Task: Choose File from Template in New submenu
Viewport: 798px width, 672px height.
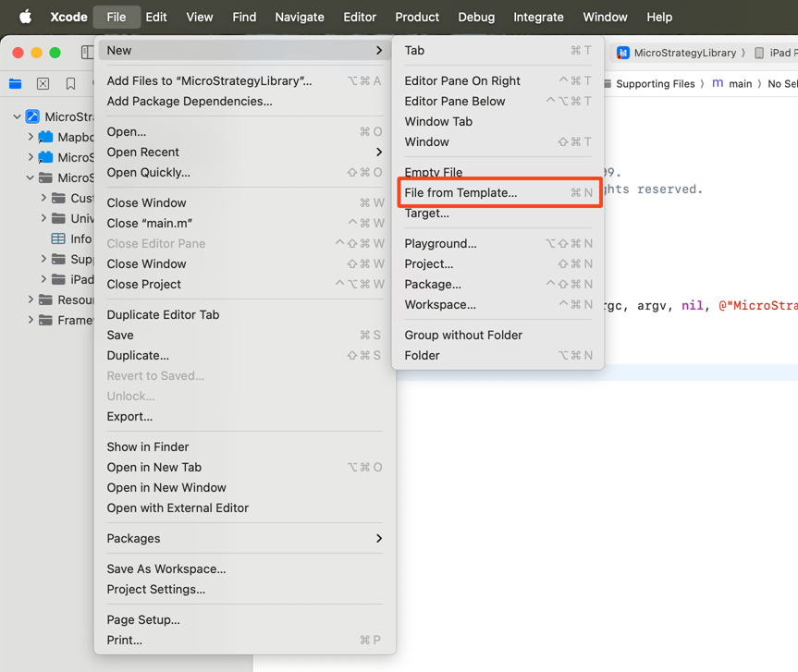Action: tap(498, 193)
